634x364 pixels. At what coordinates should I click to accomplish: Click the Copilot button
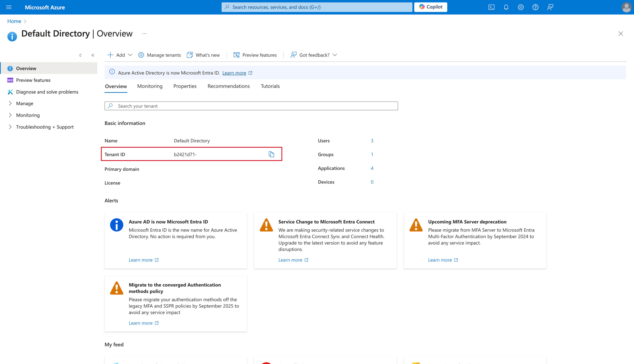430,7
